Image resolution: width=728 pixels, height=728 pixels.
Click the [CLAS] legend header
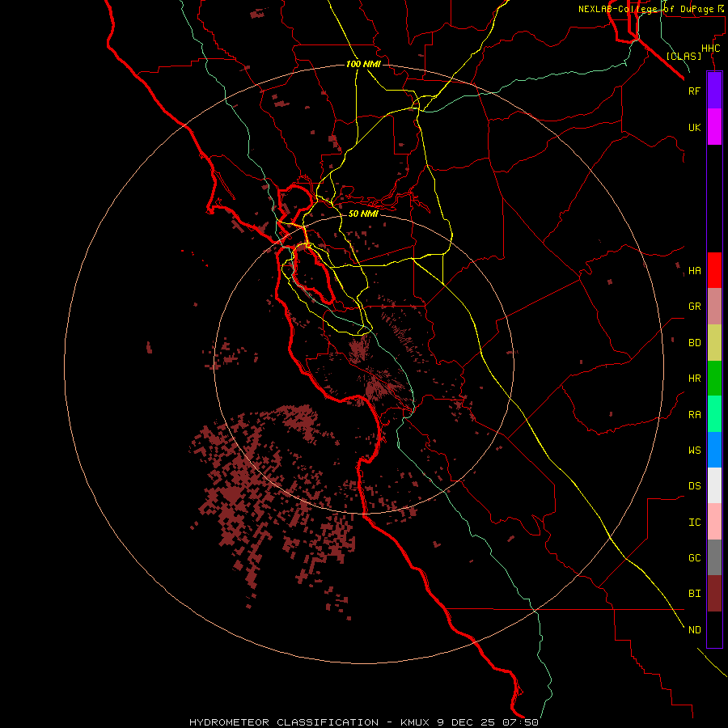[x=684, y=56]
